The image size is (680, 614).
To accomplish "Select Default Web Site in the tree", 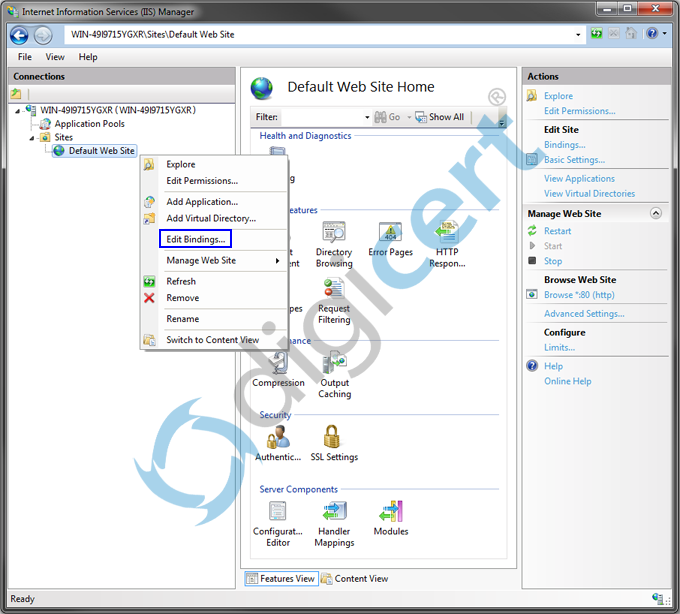I will (x=101, y=150).
